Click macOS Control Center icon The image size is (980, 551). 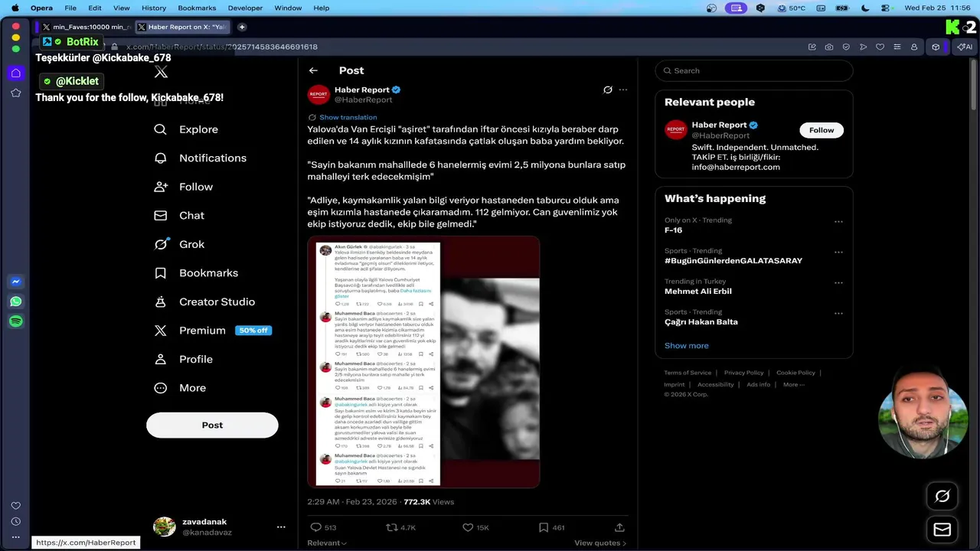point(886,8)
